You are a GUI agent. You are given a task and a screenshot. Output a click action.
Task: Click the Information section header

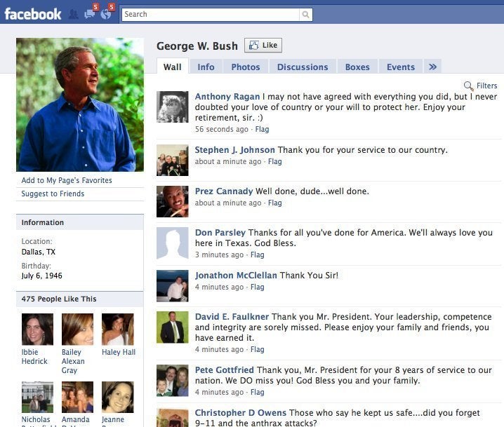pos(80,222)
